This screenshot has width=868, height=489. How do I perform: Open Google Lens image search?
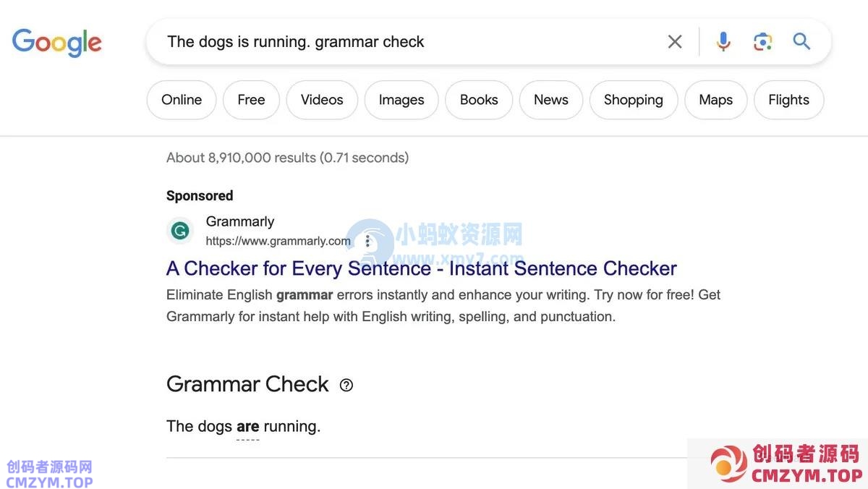[x=762, y=42]
